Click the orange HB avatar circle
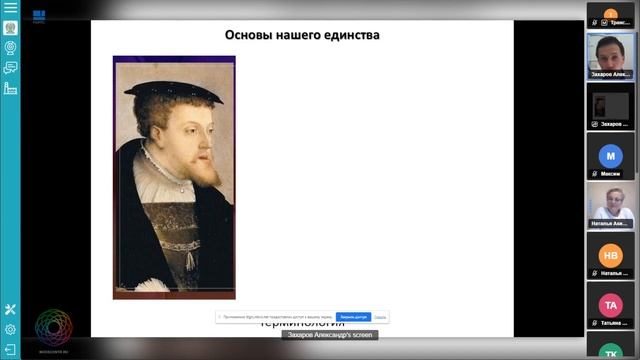Viewport: 640px width, 360px height. [611, 256]
